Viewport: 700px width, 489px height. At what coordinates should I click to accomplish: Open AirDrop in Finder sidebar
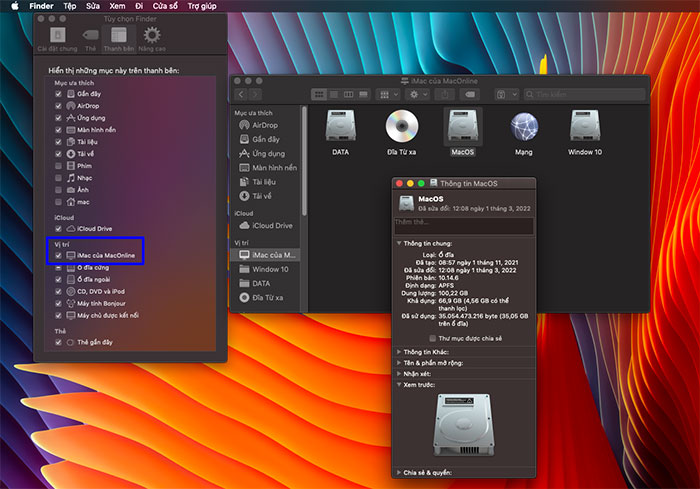tap(265, 125)
